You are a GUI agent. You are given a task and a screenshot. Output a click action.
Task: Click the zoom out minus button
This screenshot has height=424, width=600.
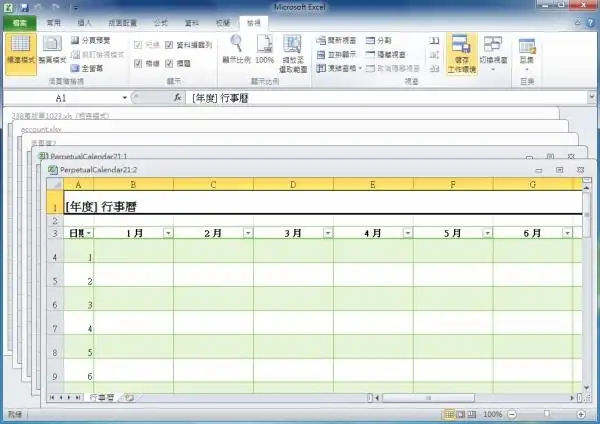click(512, 414)
